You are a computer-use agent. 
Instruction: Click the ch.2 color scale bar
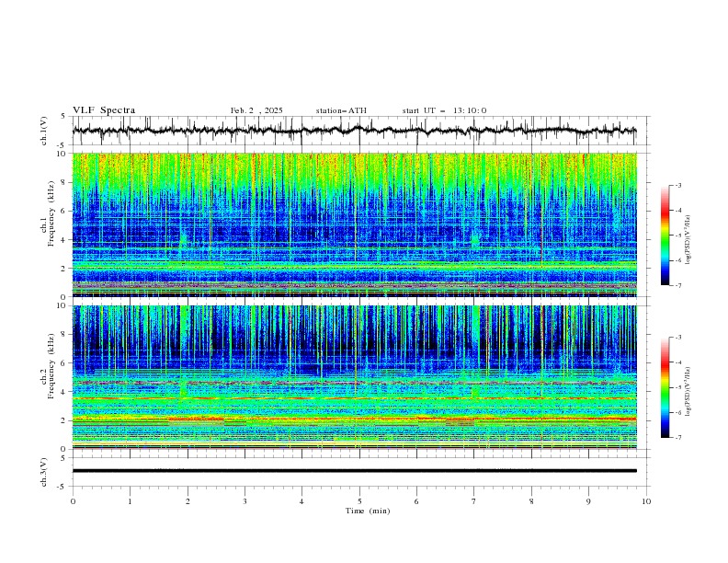pyautogui.click(x=665, y=387)
